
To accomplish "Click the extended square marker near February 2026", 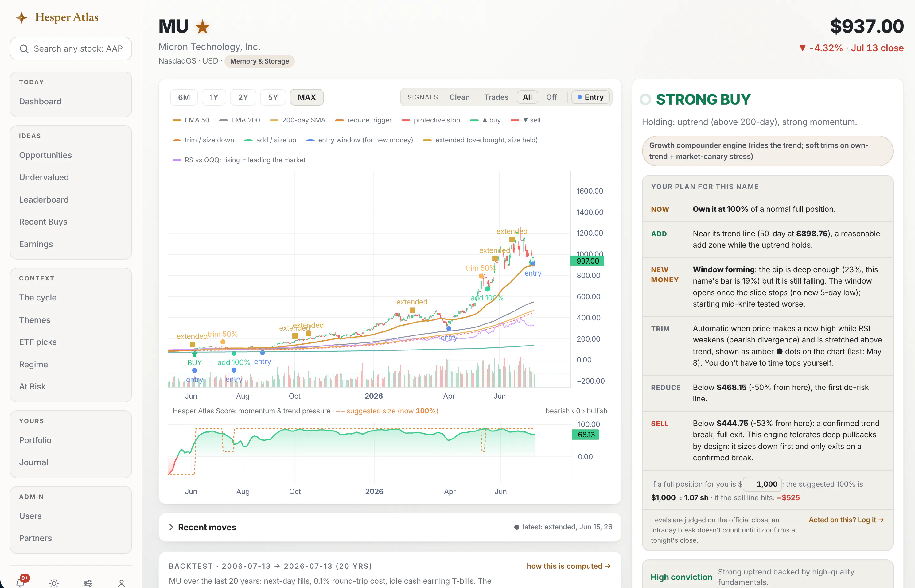I will click(412, 310).
